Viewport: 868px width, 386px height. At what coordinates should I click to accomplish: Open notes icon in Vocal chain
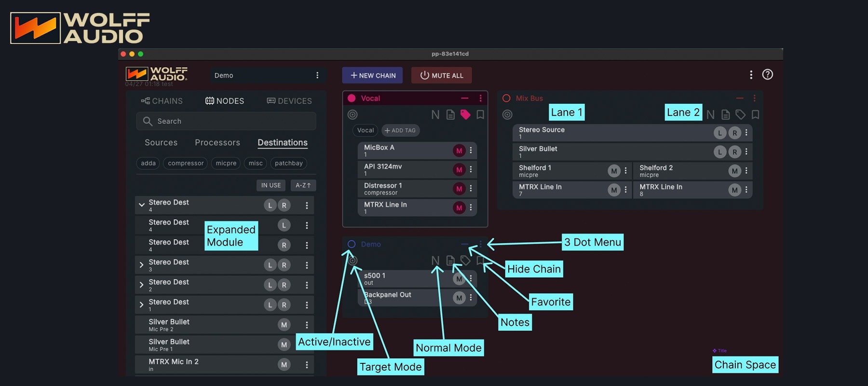coord(450,115)
